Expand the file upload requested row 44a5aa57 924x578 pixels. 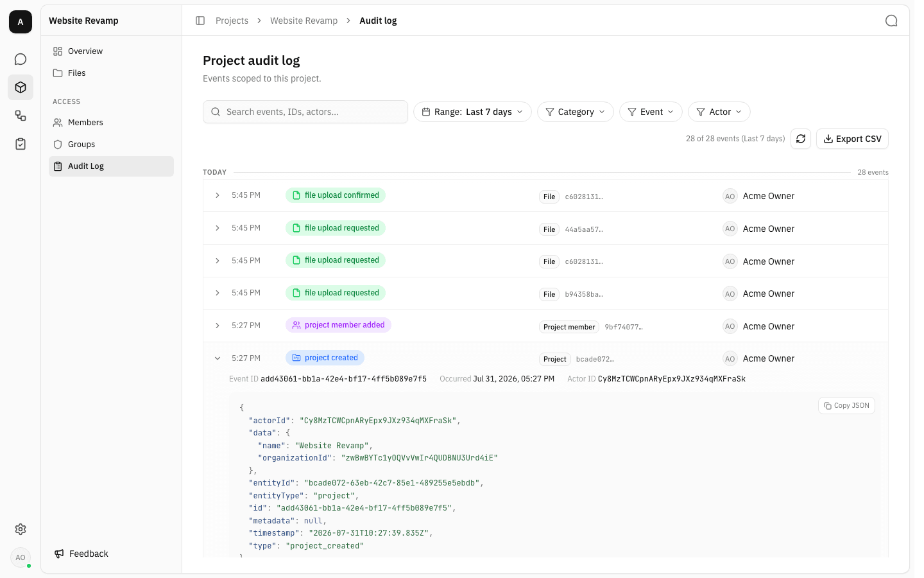[x=218, y=228]
